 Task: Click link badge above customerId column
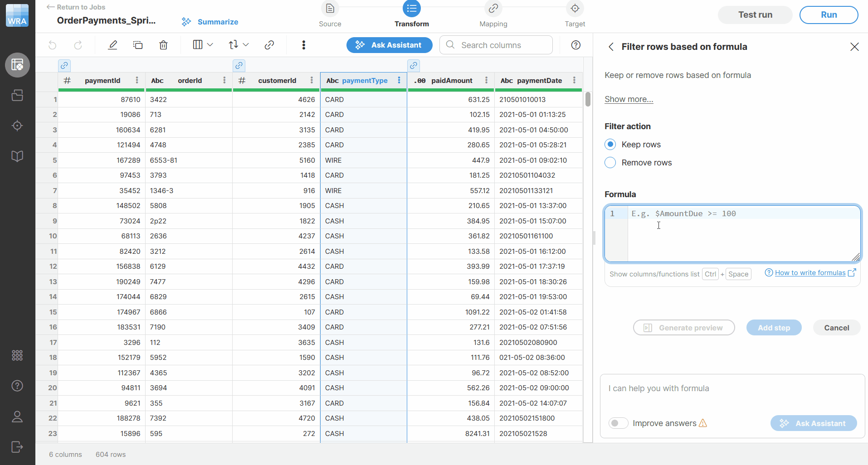(239, 65)
